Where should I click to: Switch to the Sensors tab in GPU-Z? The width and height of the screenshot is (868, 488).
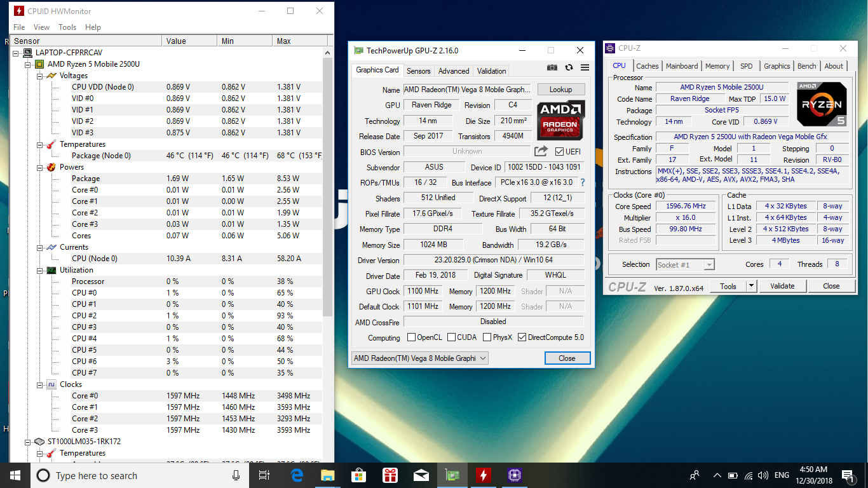point(418,71)
